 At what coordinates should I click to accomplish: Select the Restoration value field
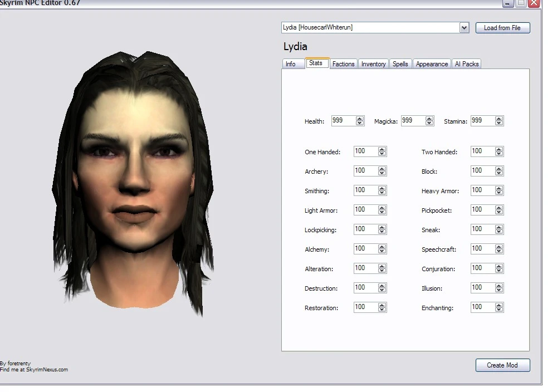click(366, 307)
